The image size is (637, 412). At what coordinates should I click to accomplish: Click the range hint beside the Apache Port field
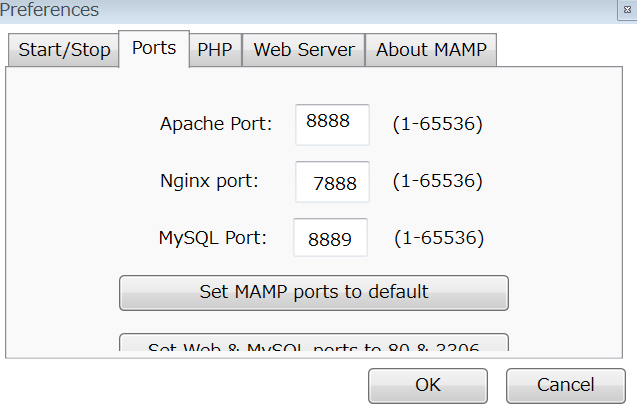pyautogui.click(x=438, y=124)
